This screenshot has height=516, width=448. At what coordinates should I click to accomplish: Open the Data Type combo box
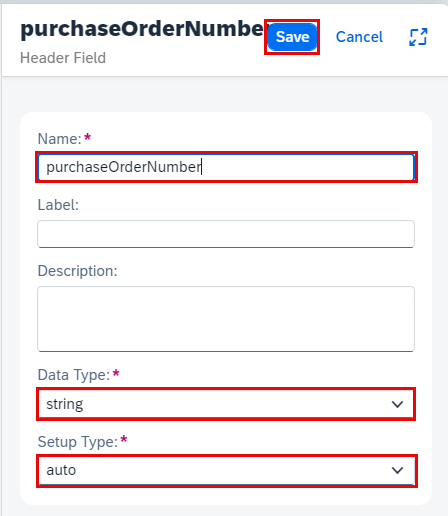226,404
